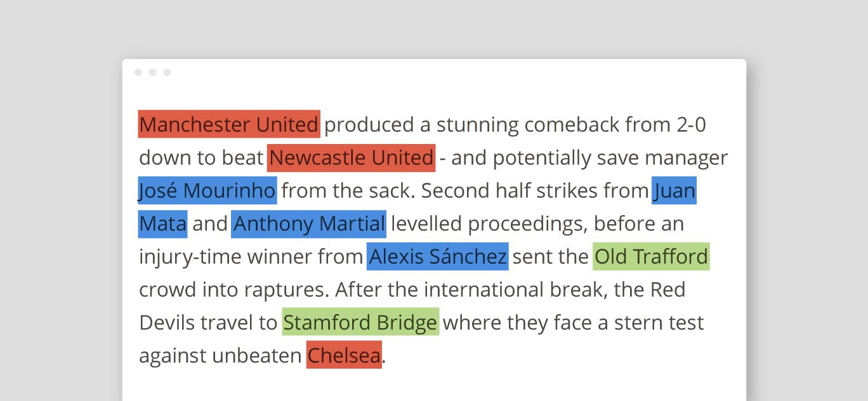Click the middle gray window dot
The width and height of the screenshot is (868, 401).
point(153,72)
